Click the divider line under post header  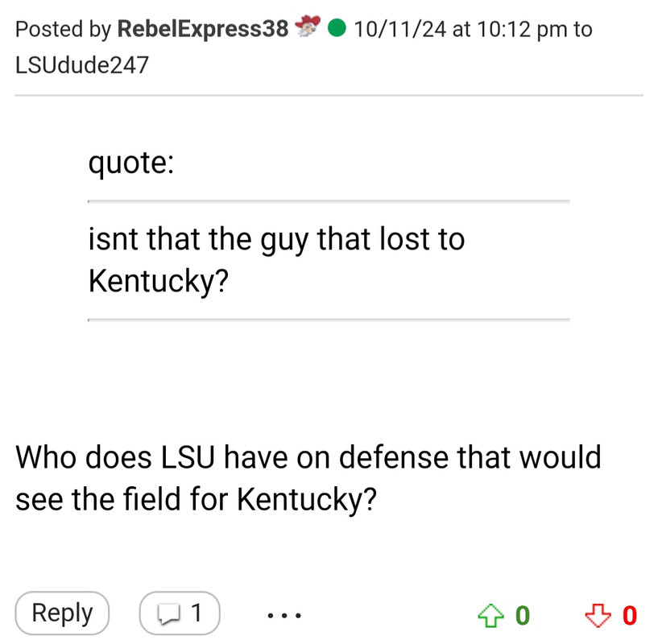tap(329, 96)
